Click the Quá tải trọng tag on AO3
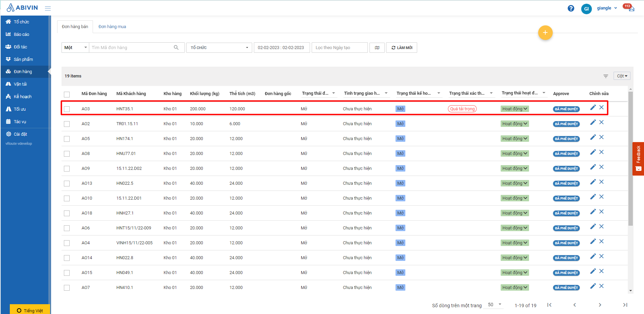Viewport: 644px width, 314px height. click(462, 109)
